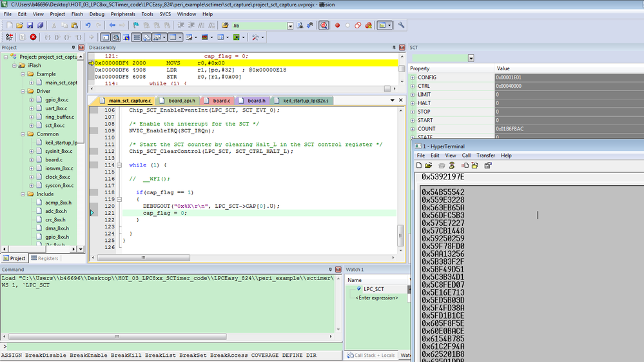Click Open folder icon in HyperTerminal toolbar
The image size is (644, 362).
[429, 166]
